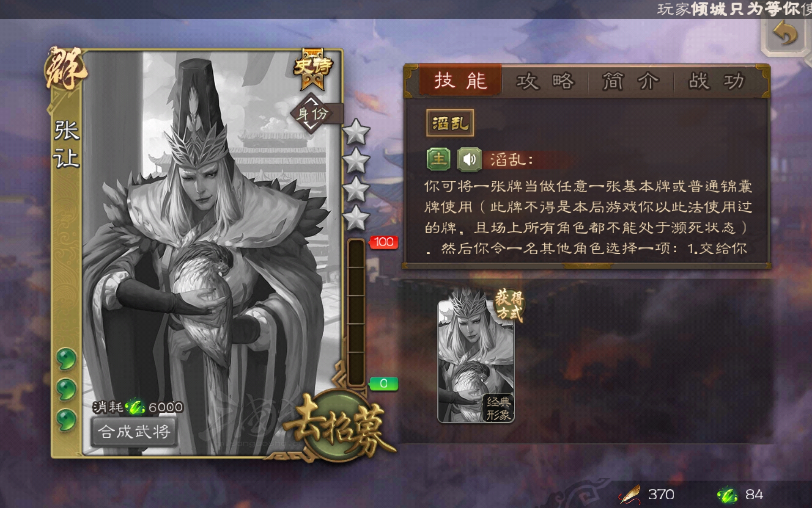Play the 滔乱 skill voice speaker icon
The width and height of the screenshot is (812, 508).
tap(469, 160)
